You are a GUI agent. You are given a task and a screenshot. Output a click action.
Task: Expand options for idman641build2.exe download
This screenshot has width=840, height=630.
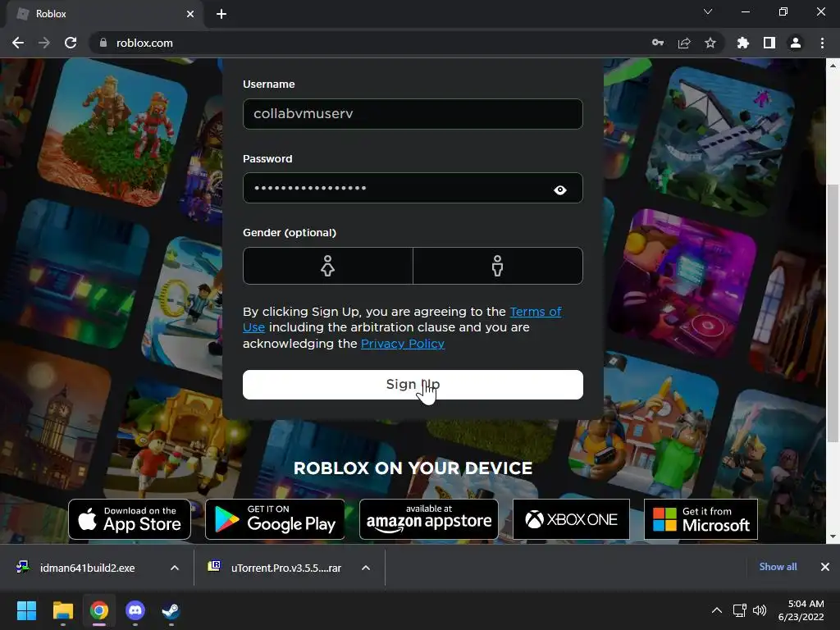coord(175,568)
